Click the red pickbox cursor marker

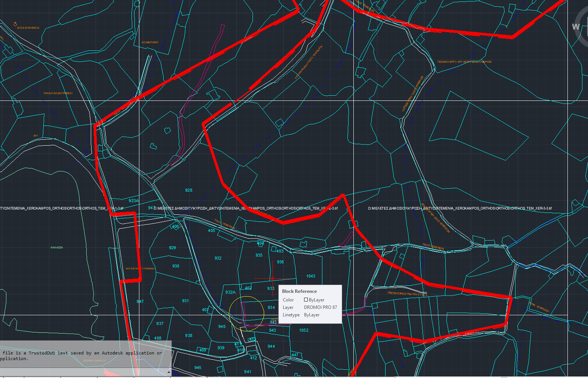272,279
